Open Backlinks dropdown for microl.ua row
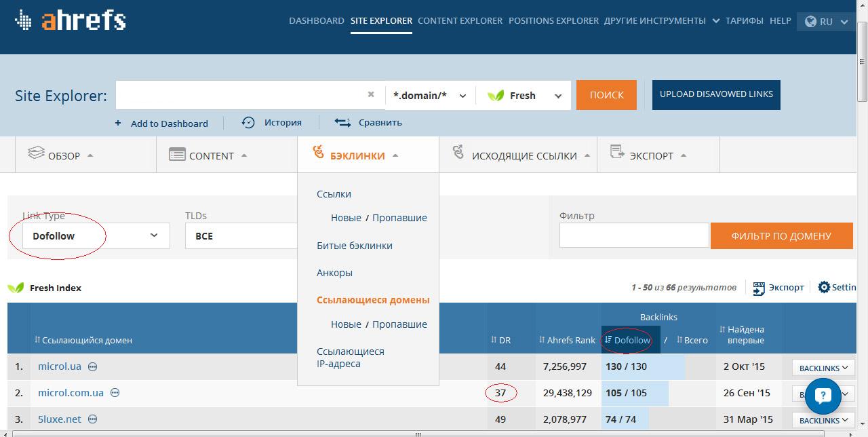Viewport: 868px width, 437px height. 823,367
